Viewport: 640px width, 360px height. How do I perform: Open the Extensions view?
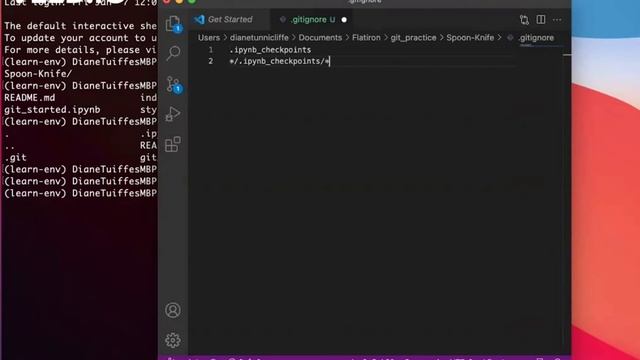coord(173,144)
